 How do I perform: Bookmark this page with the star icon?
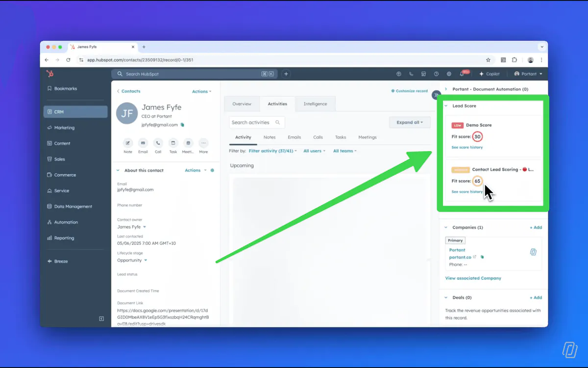488,60
